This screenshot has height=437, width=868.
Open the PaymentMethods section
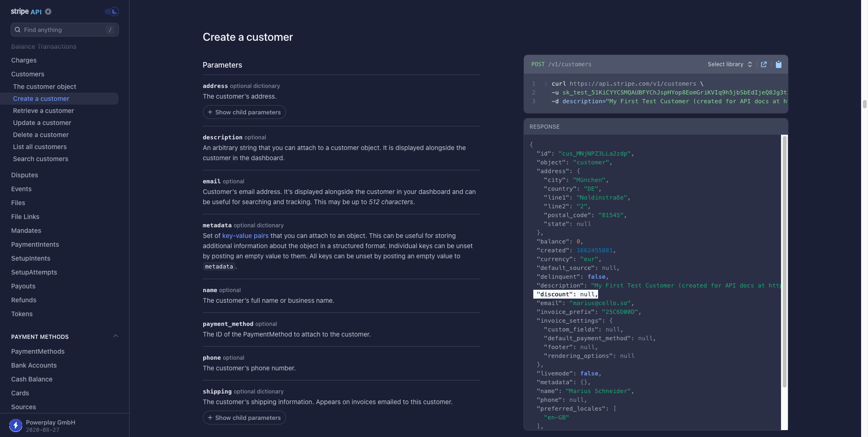point(38,351)
